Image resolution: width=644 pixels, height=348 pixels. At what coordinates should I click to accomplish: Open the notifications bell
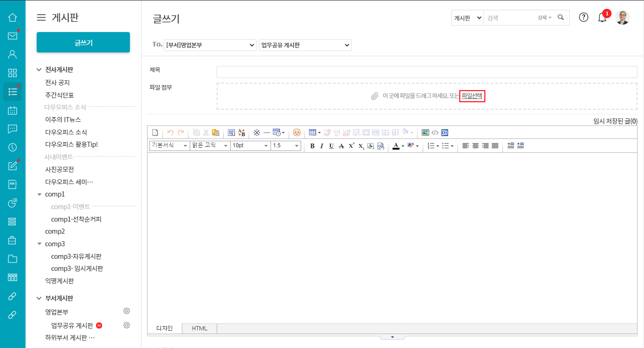[x=602, y=18]
